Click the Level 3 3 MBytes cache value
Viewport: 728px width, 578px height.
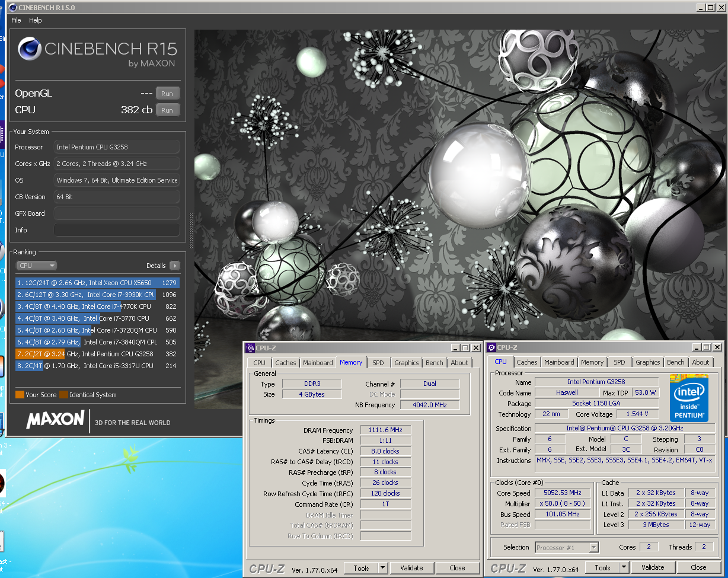coord(656,525)
